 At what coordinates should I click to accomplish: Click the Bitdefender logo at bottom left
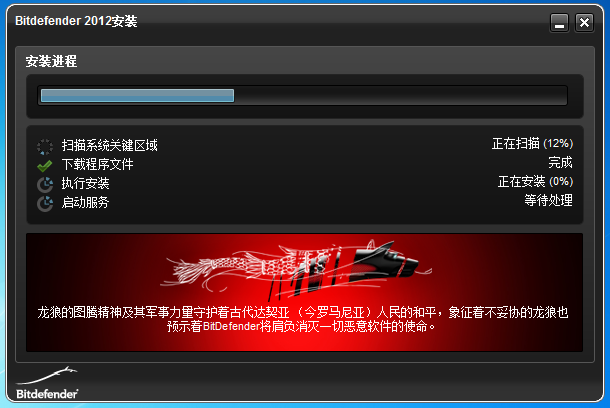point(47,383)
